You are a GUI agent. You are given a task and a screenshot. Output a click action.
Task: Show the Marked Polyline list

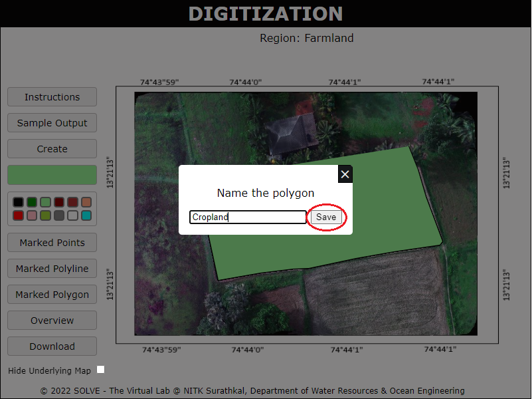[x=52, y=269]
